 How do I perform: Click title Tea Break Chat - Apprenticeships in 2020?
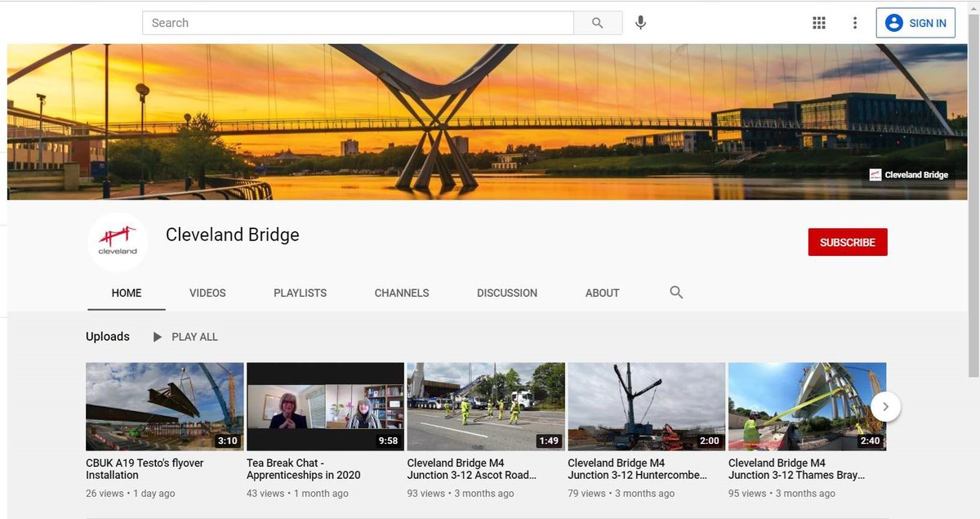pyautogui.click(x=304, y=469)
